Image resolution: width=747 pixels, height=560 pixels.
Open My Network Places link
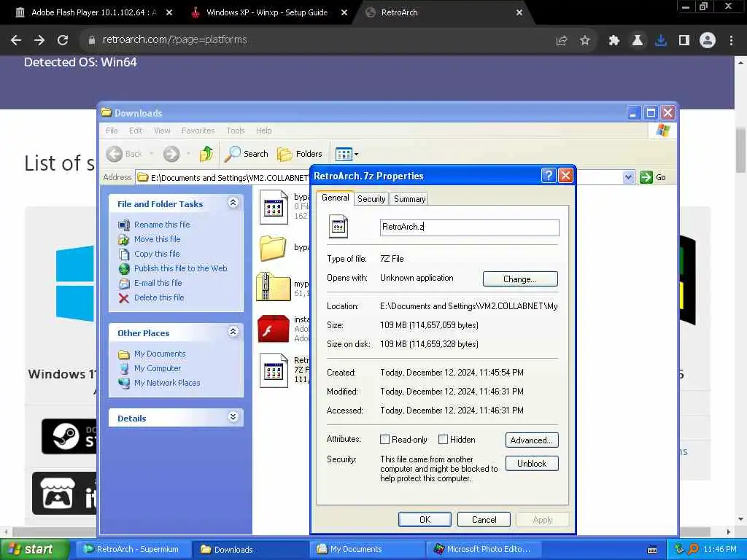(x=167, y=383)
